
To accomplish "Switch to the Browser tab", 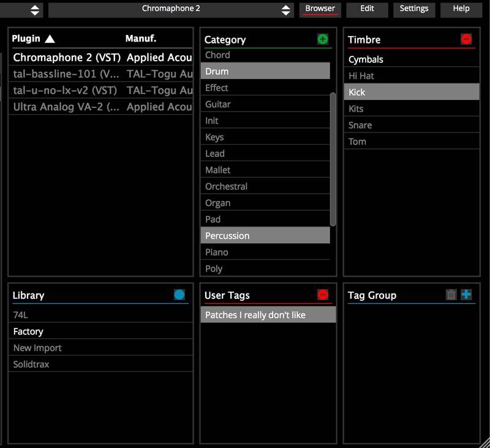I will pyautogui.click(x=320, y=9).
